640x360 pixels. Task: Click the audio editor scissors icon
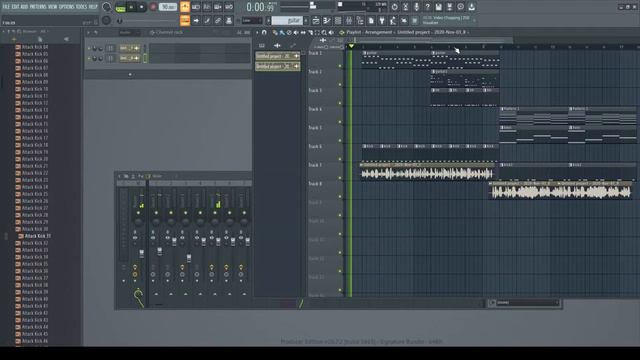pos(405,7)
